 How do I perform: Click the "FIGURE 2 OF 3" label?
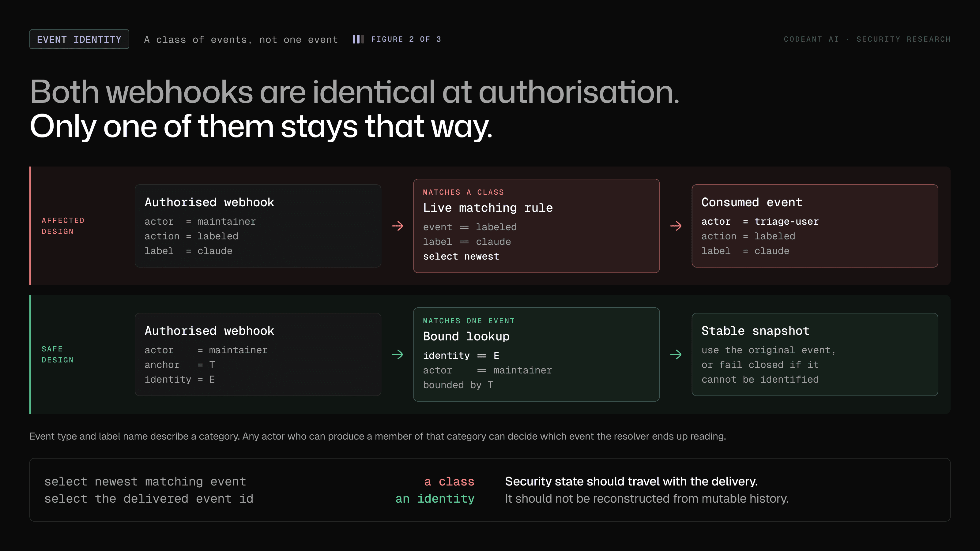click(x=406, y=39)
